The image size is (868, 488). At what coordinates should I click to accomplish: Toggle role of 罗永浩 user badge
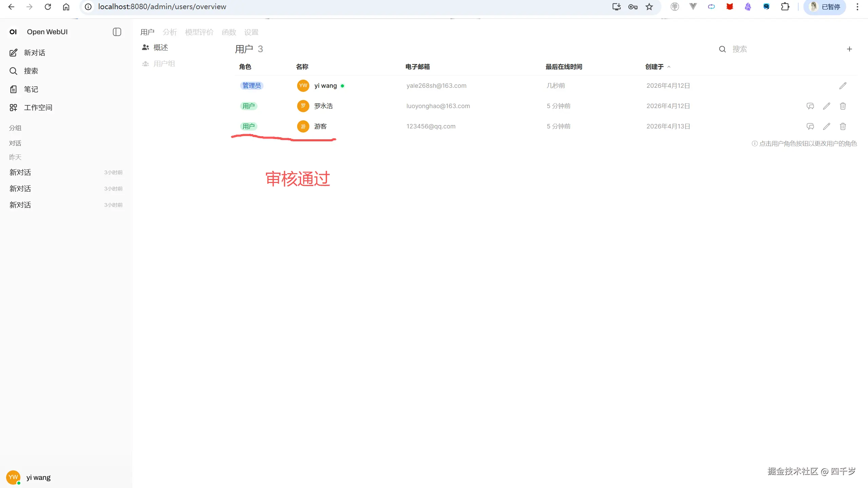[x=248, y=106]
